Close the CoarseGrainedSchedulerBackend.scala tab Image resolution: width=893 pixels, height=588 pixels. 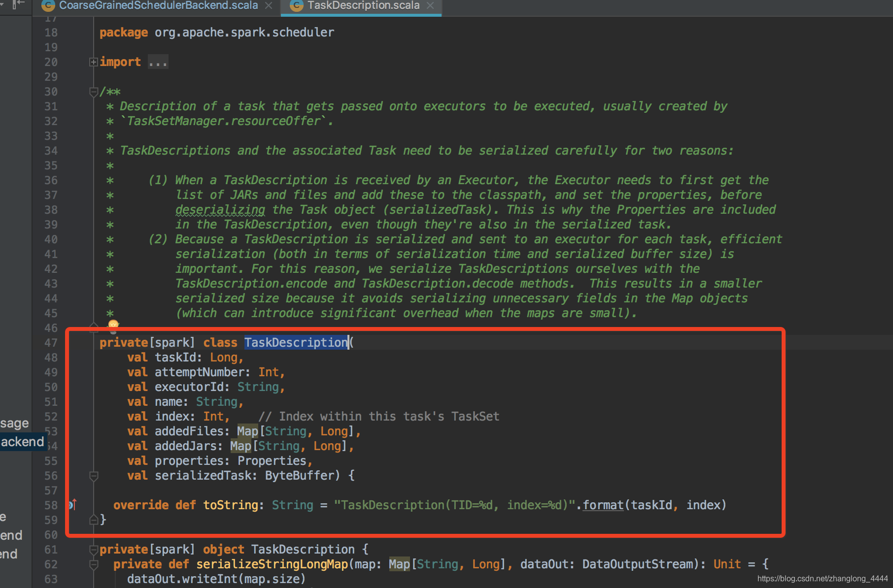pos(269,5)
